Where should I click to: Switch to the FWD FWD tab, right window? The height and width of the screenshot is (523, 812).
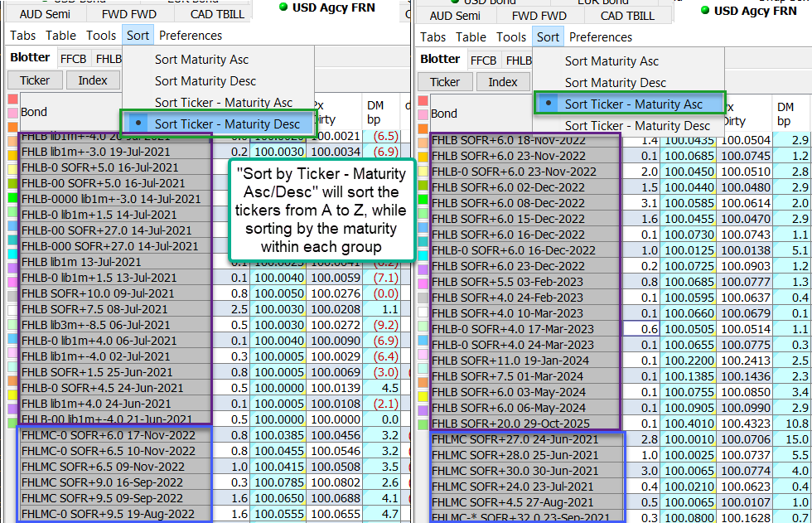click(539, 16)
